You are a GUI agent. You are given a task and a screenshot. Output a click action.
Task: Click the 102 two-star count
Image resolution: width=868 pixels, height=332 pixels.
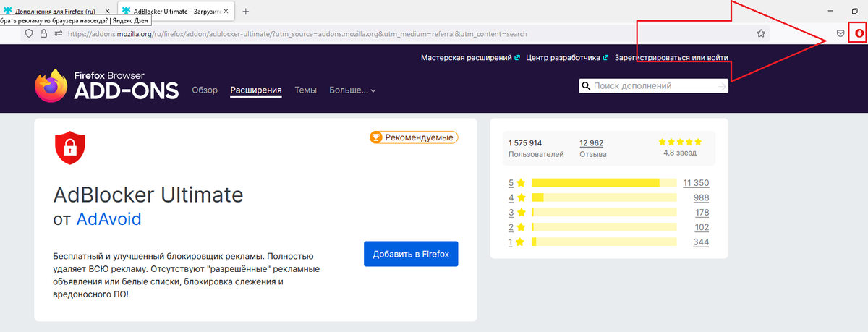(x=702, y=227)
